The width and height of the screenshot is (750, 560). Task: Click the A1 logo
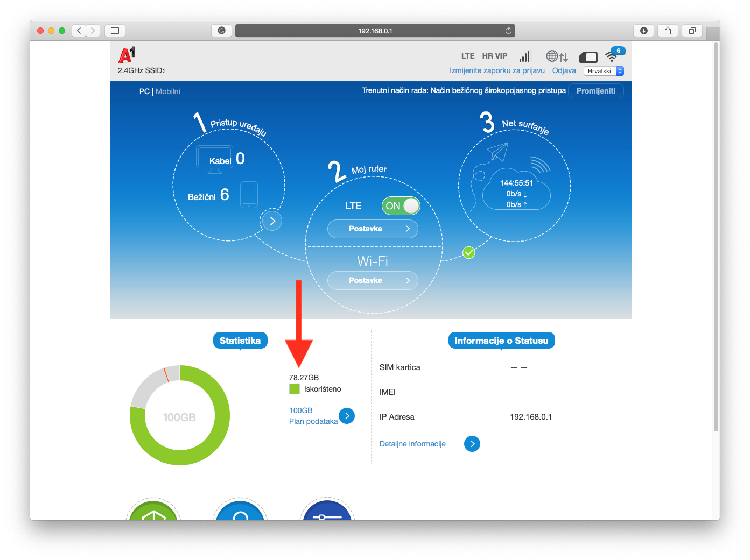[x=127, y=55]
